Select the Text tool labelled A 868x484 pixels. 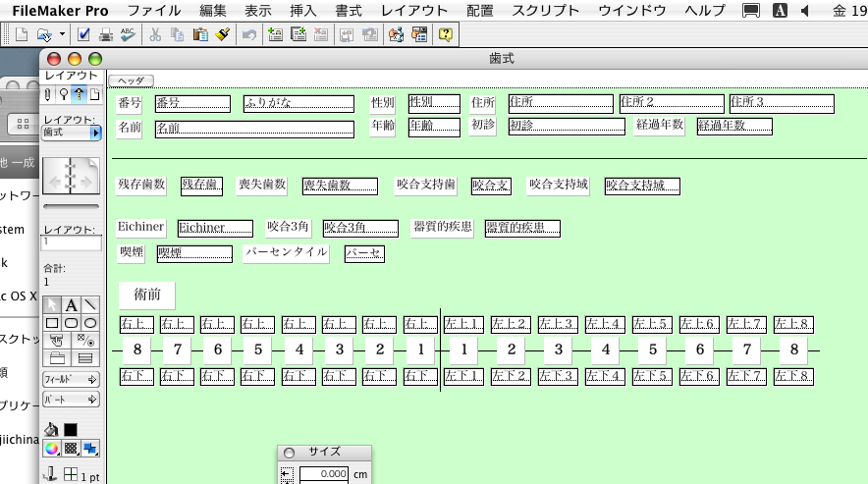71,305
